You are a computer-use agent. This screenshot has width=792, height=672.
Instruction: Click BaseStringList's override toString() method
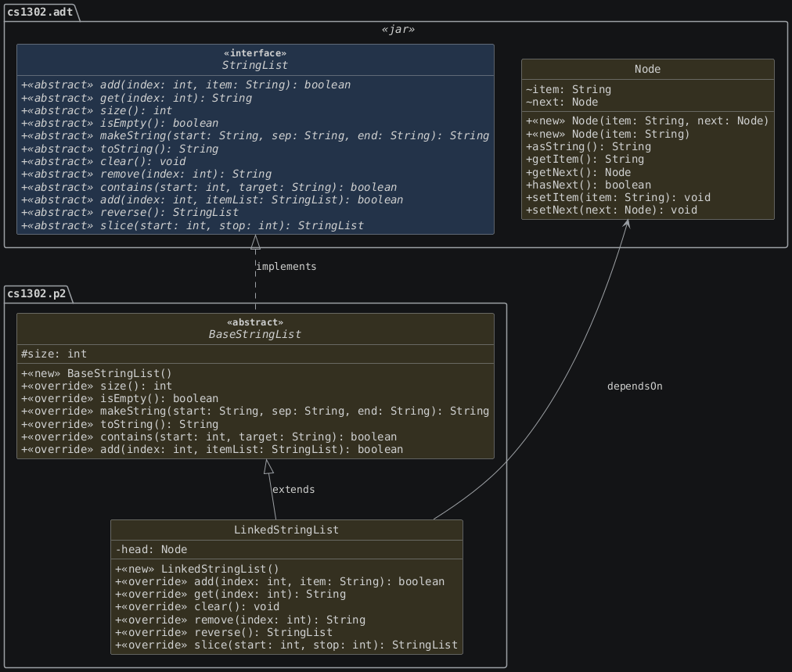point(120,425)
